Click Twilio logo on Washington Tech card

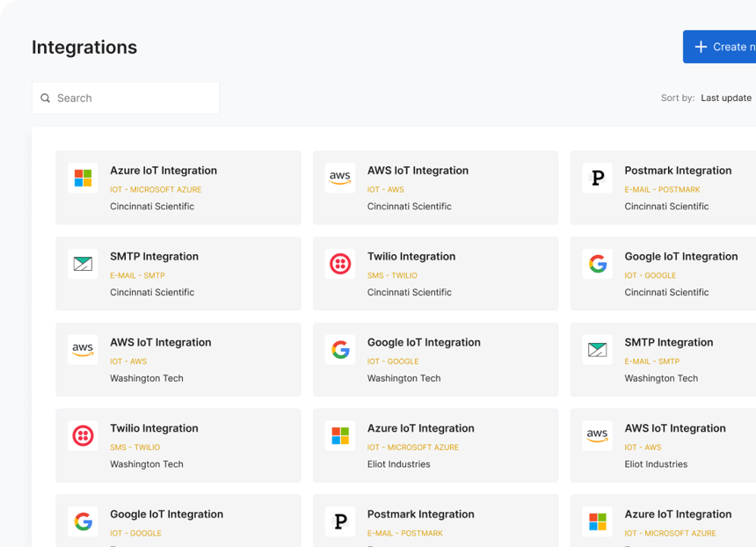point(83,435)
